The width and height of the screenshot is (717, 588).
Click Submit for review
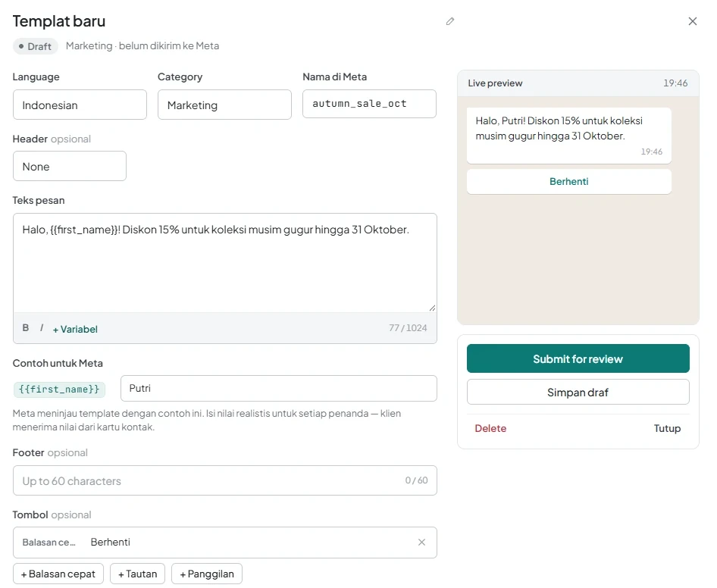pyautogui.click(x=578, y=359)
